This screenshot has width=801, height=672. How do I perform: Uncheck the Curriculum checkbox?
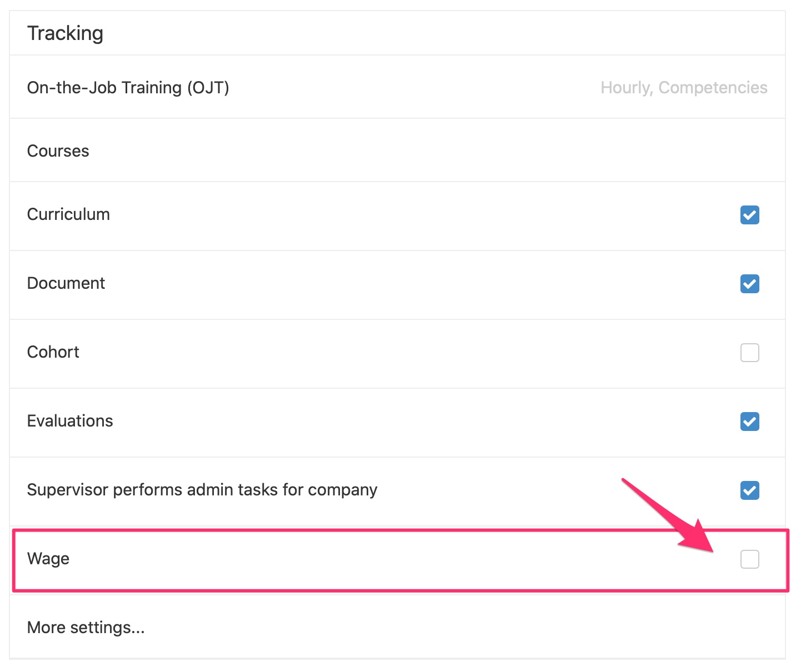point(749,215)
